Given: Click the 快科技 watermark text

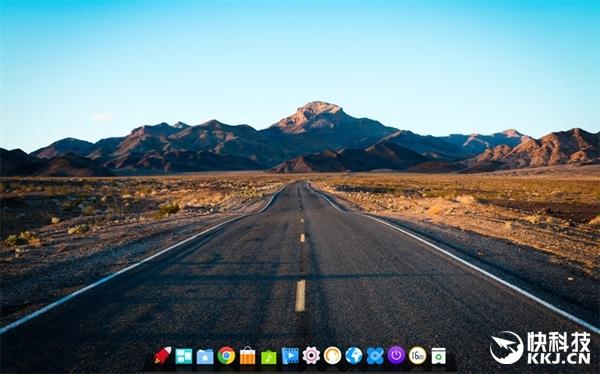Looking at the screenshot, I should [x=559, y=342].
